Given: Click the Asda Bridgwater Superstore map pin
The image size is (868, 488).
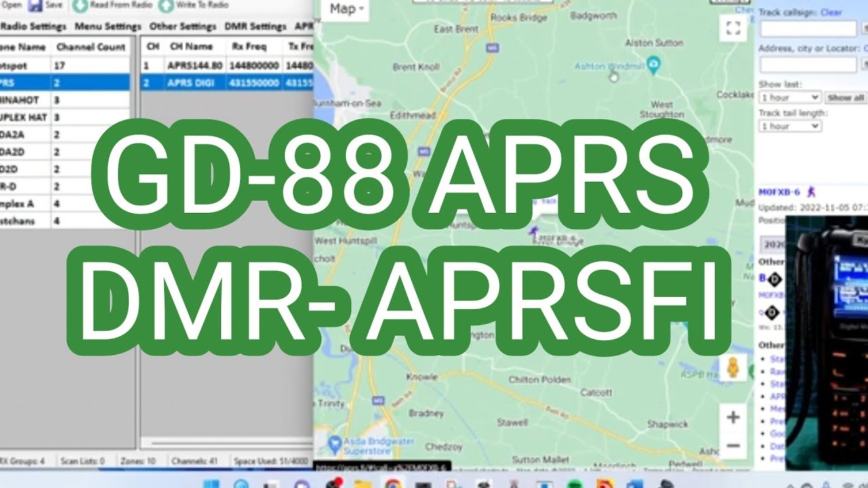Looking at the screenshot, I should coord(333,445).
